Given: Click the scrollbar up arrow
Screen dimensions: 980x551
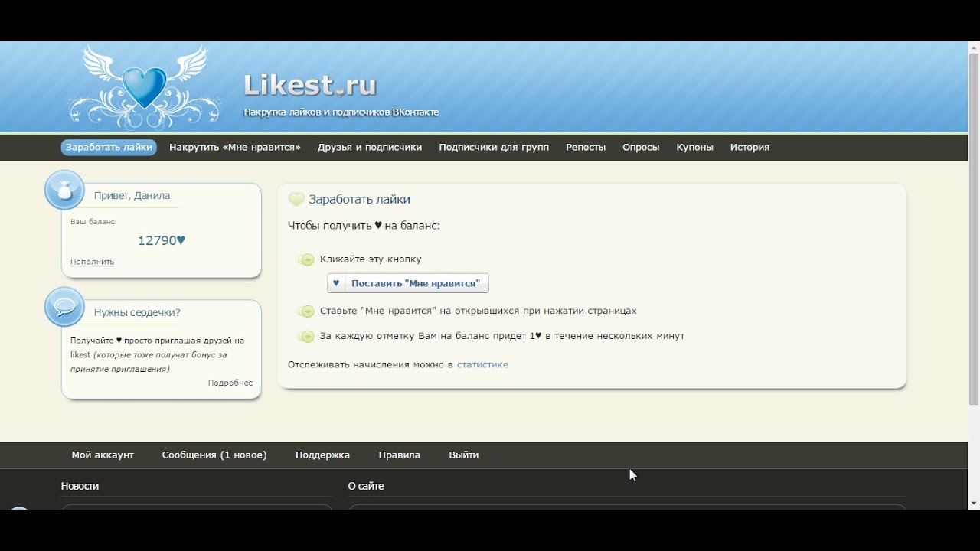Looking at the screenshot, I should (974, 47).
